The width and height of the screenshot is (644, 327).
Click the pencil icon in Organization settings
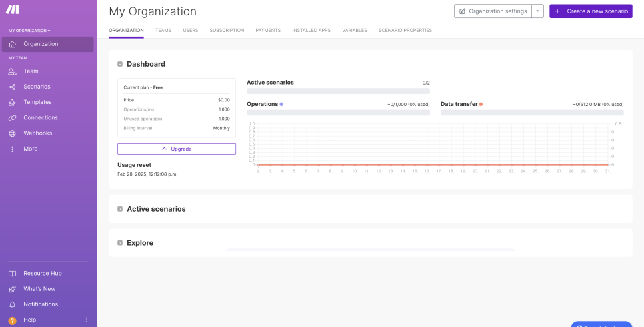coord(462,11)
